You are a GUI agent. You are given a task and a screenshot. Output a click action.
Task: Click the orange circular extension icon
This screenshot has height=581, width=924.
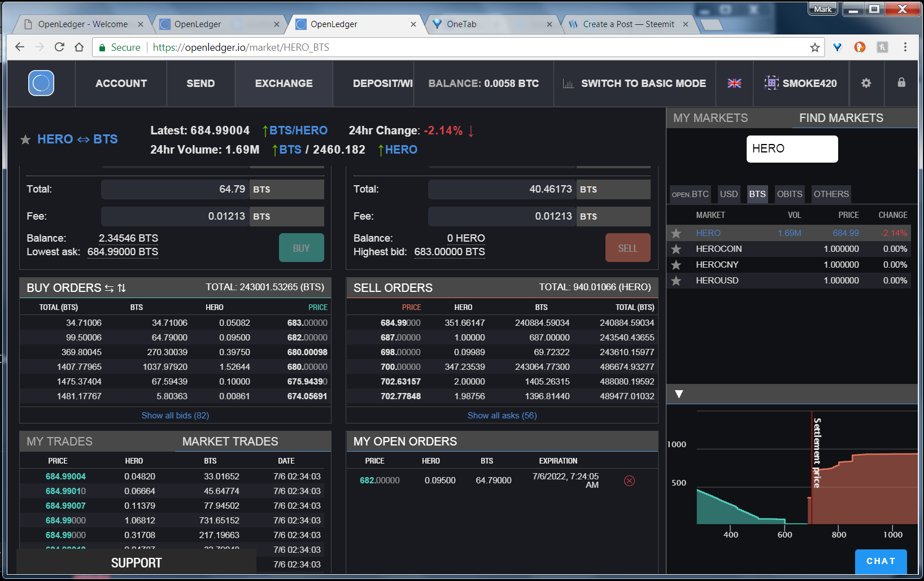(860, 47)
